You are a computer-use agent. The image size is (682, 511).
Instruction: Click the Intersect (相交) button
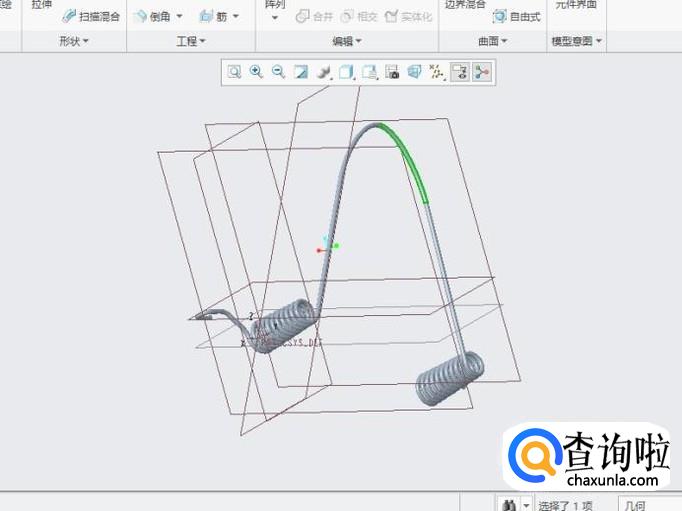tap(359, 17)
